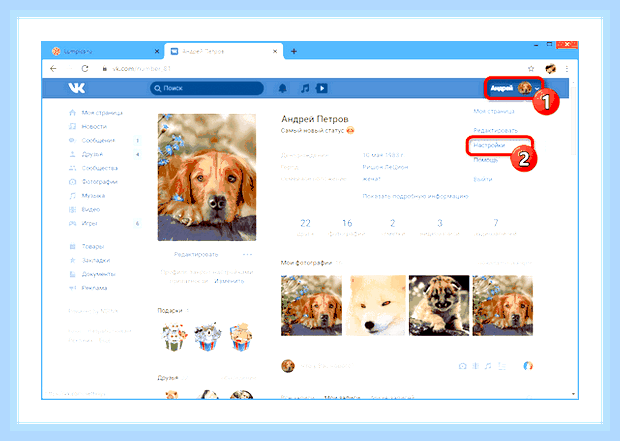Open browser three-dot menu
This screenshot has height=441, width=620.
(x=567, y=69)
